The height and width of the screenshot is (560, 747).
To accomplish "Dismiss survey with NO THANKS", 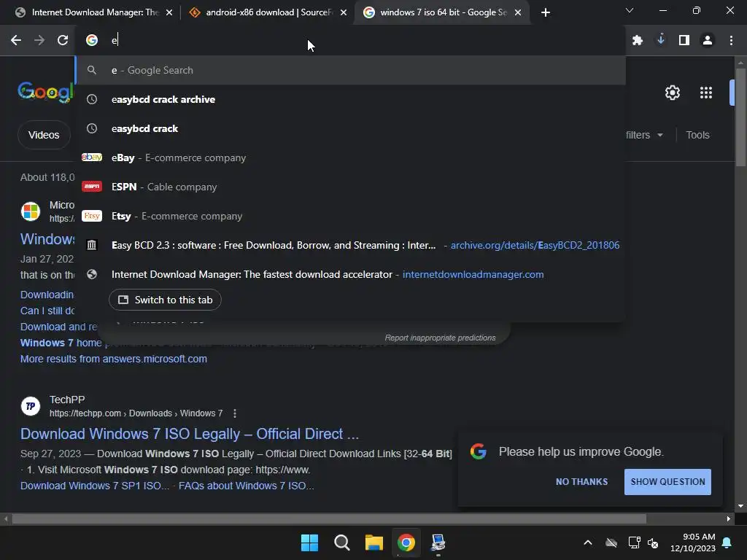I will coord(581,482).
